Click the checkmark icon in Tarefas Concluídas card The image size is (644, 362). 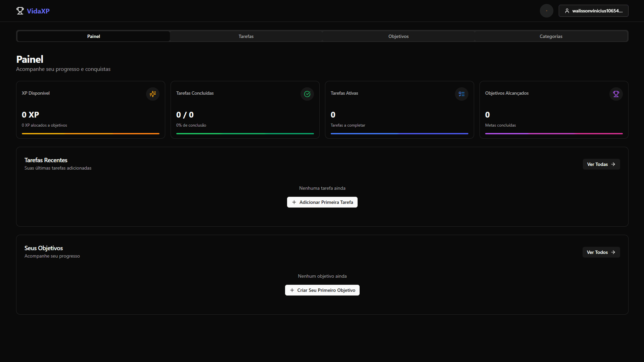pyautogui.click(x=307, y=94)
